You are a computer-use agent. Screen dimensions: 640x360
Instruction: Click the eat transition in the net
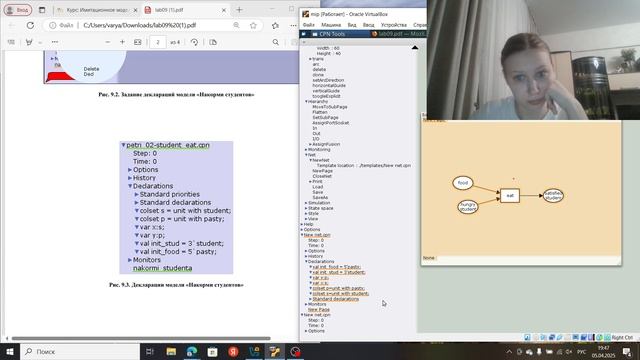[510, 196]
